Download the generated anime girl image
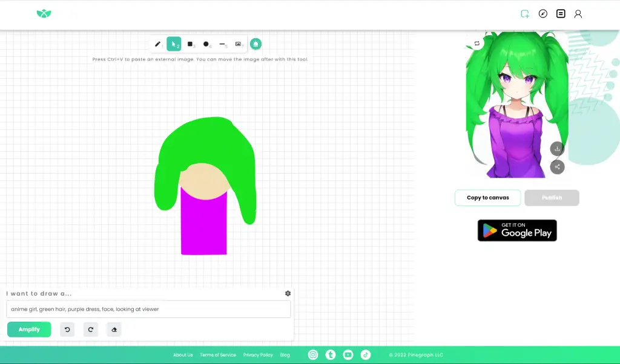The width and height of the screenshot is (620, 364). pyautogui.click(x=556, y=148)
